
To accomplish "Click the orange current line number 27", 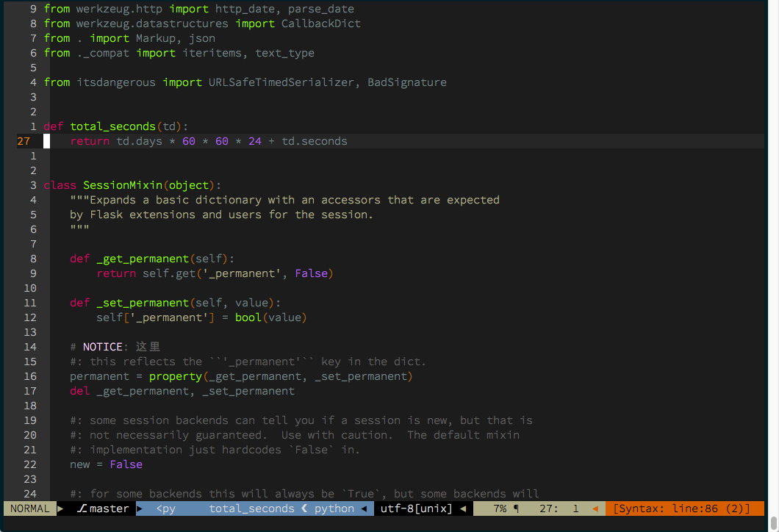I will (x=24, y=141).
